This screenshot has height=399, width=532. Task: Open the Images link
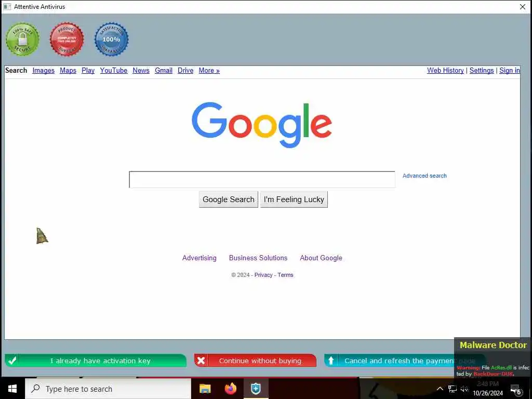[x=44, y=70]
